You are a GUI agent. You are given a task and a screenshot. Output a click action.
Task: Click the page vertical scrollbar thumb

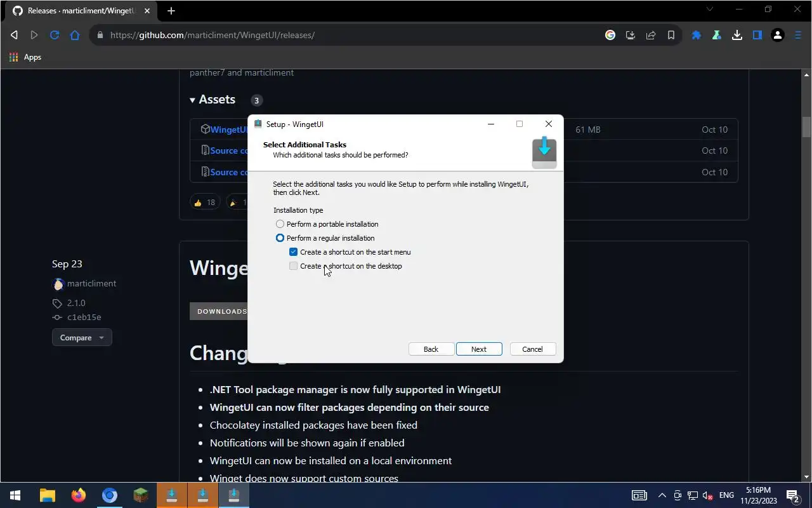(806, 127)
